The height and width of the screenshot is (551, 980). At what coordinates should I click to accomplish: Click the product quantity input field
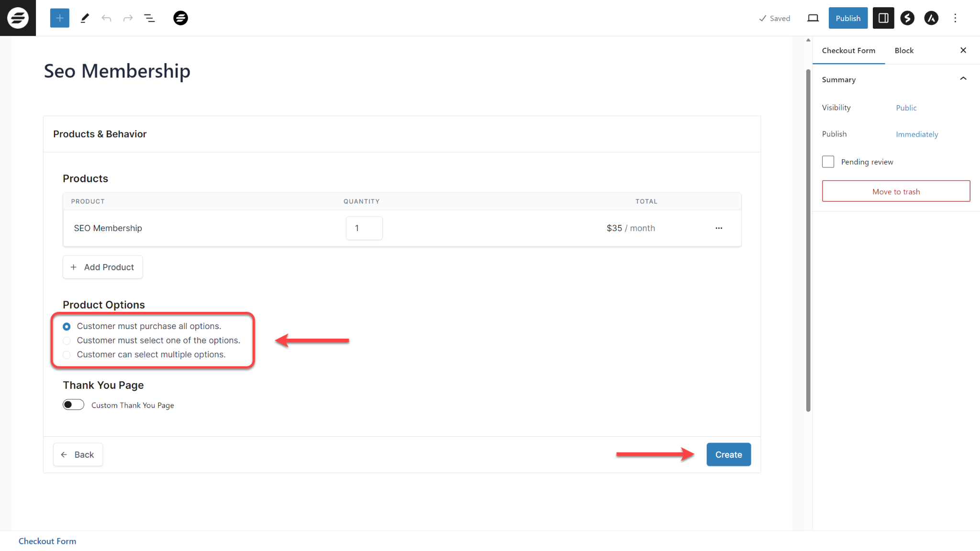pyautogui.click(x=364, y=228)
